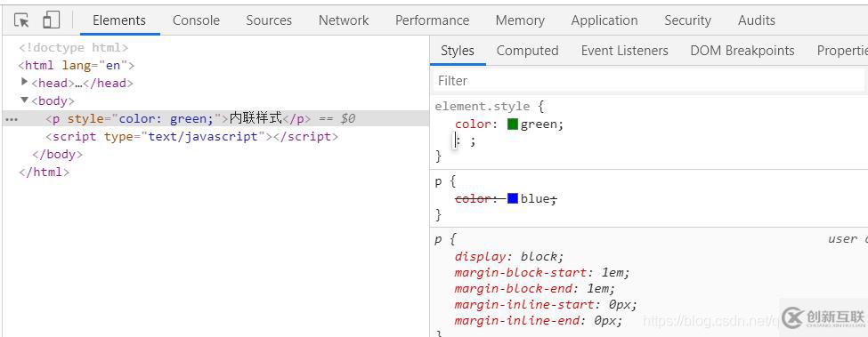Viewport: 868px width, 337px height.
Task: Open the Properties sub-tab
Action: pyautogui.click(x=842, y=51)
